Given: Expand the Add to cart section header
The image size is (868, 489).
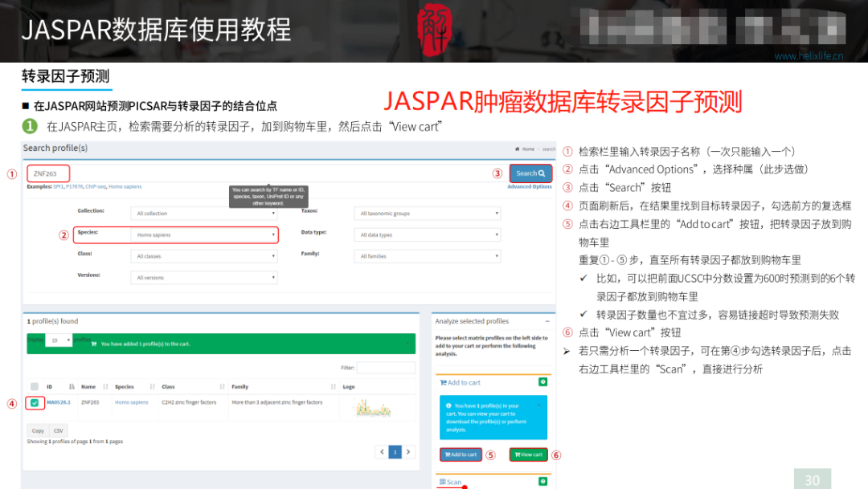Looking at the screenshot, I should 461,383.
